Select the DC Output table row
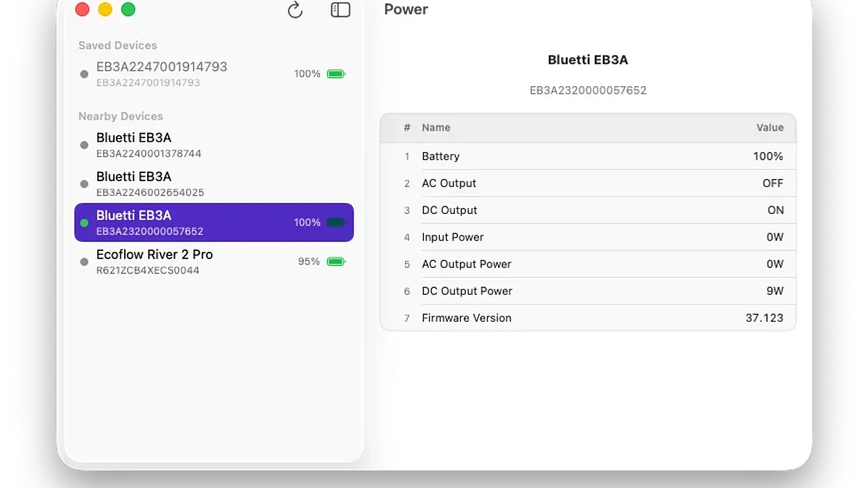 [588, 210]
